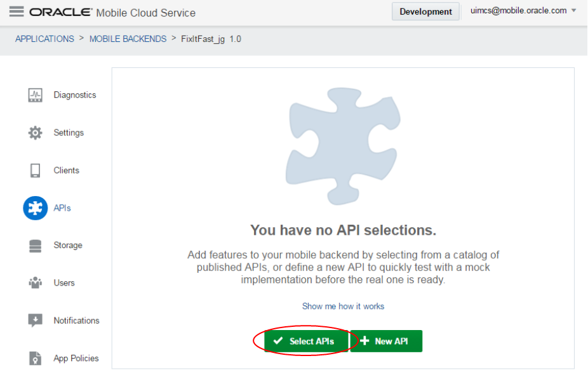
Task: Open the Notifications section label
Action: tap(76, 321)
